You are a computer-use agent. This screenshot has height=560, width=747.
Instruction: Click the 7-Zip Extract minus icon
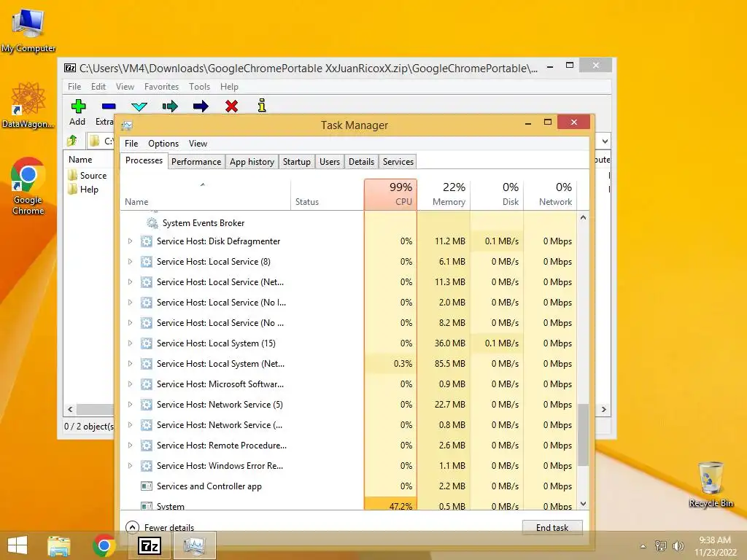(x=109, y=106)
